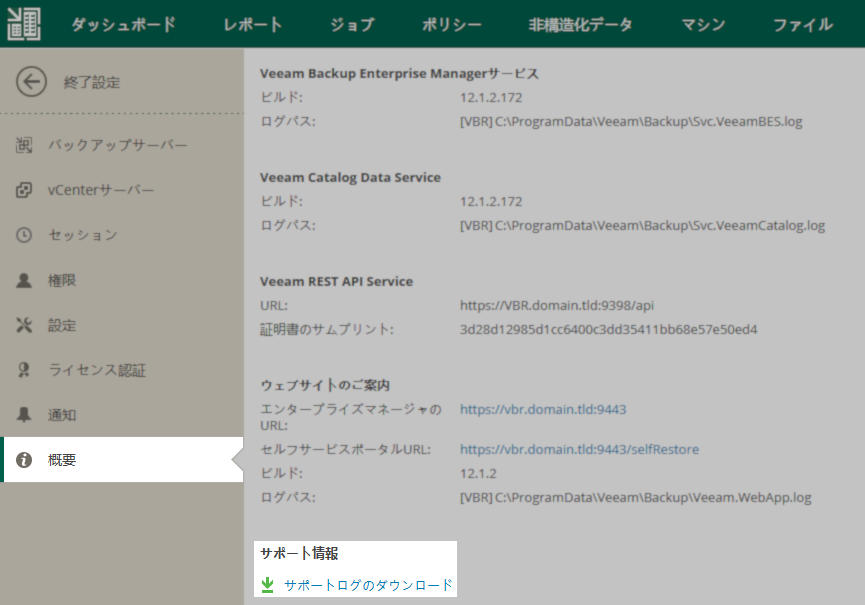The height and width of the screenshot is (605, 865).
Task: Click the バックアップサーバー sidebar icon
Action: [24, 145]
